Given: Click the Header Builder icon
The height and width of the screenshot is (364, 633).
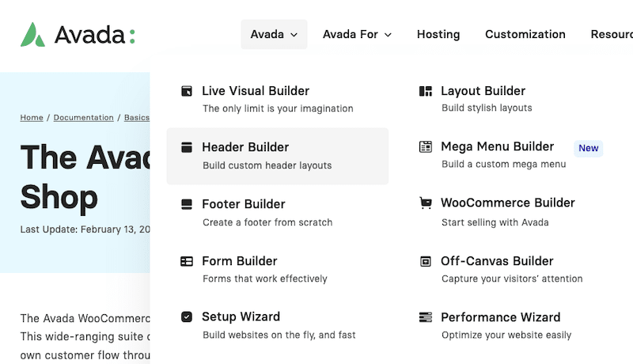Looking at the screenshot, I should point(187,147).
